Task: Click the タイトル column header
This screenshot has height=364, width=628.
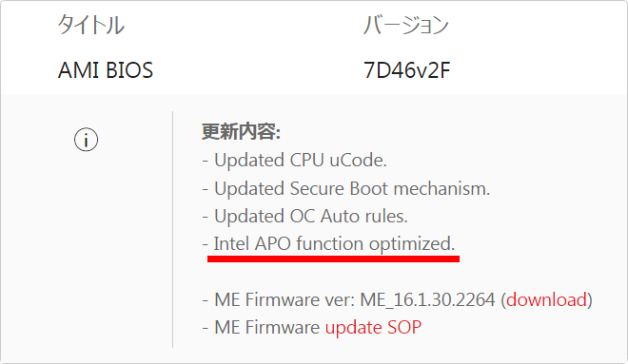Action: 91,25
